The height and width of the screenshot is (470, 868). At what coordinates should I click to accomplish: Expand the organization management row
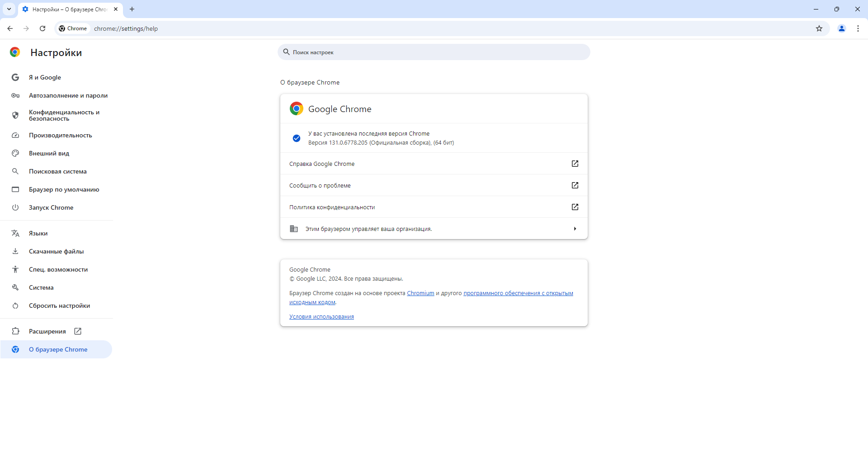click(575, 229)
